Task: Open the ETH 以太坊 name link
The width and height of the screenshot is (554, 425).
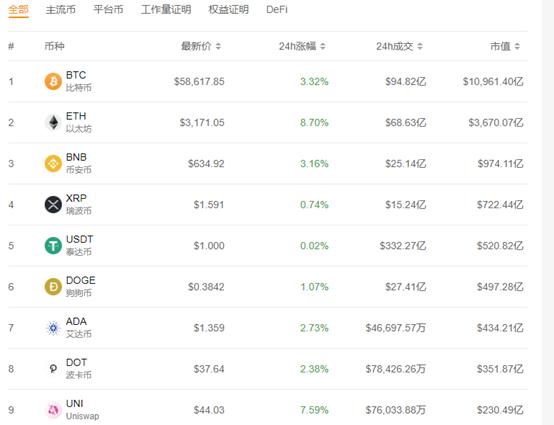Action: pos(78,122)
